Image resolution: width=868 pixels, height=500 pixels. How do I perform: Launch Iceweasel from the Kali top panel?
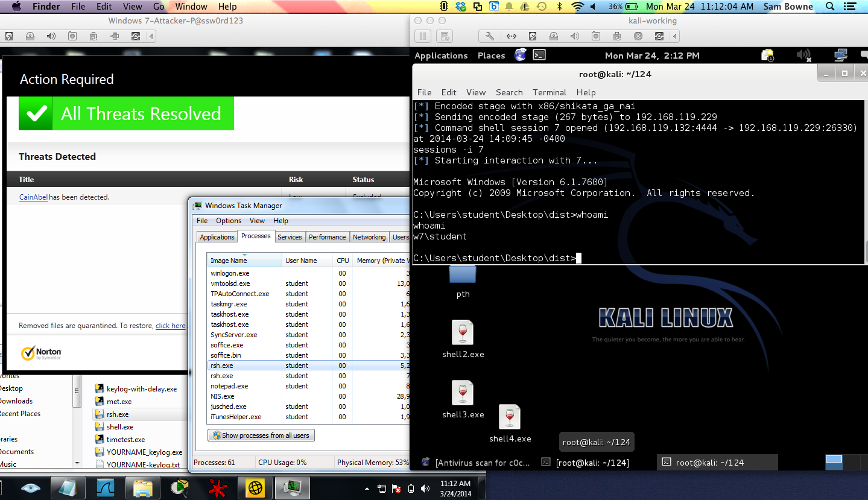coord(520,55)
